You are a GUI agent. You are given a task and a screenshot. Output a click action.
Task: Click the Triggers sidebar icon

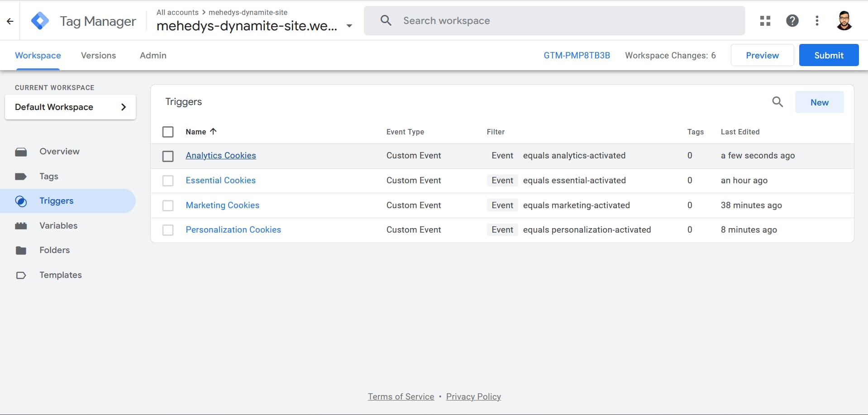(21, 201)
